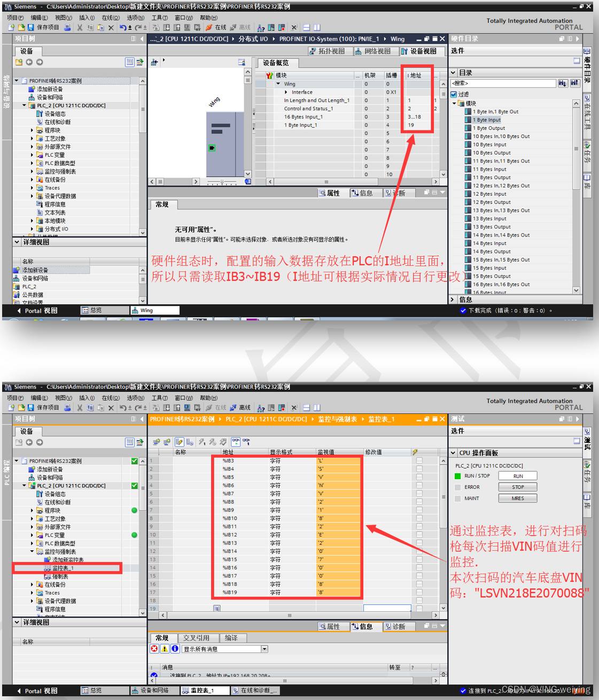Click Add row icon in watch table toolbar

(x=167, y=442)
